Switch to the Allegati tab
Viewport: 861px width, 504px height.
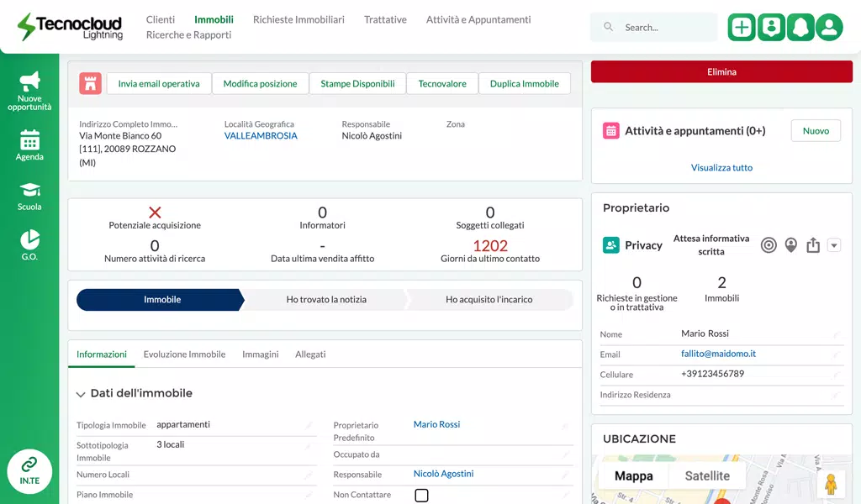coord(310,354)
